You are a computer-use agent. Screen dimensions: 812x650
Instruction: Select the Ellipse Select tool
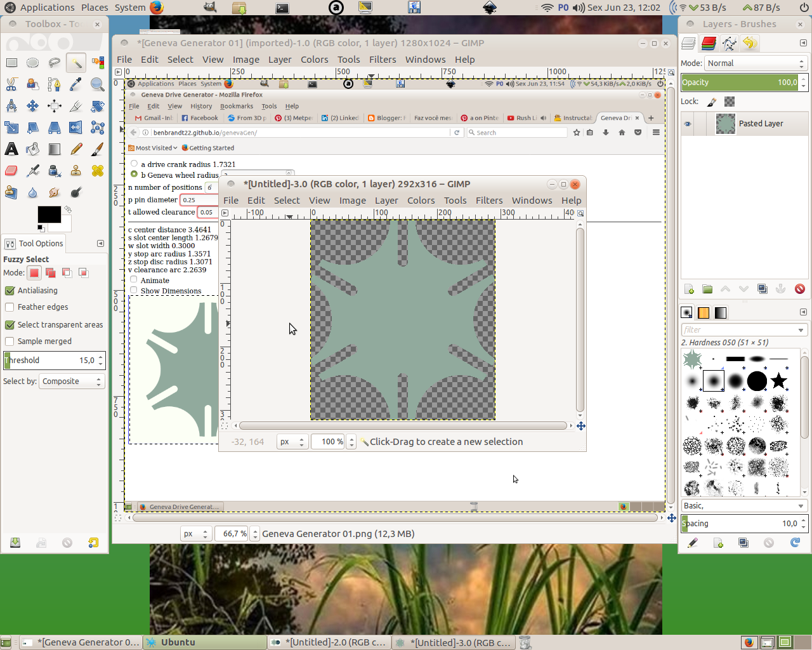point(33,62)
